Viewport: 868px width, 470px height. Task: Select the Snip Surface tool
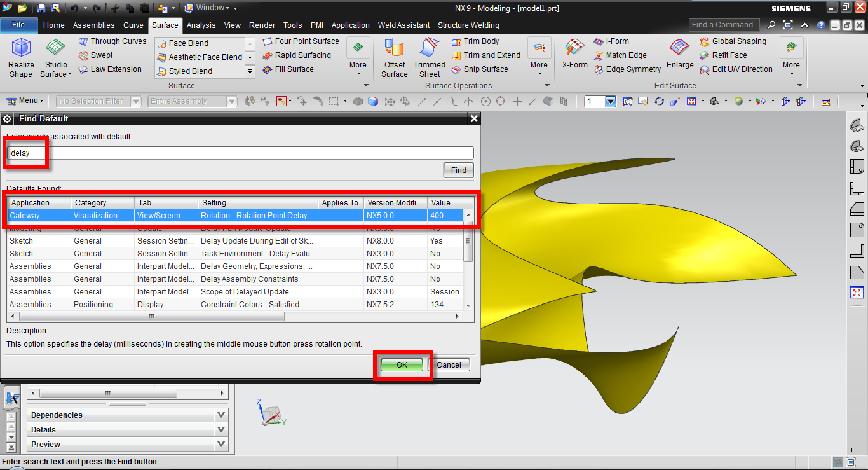click(x=479, y=69)
